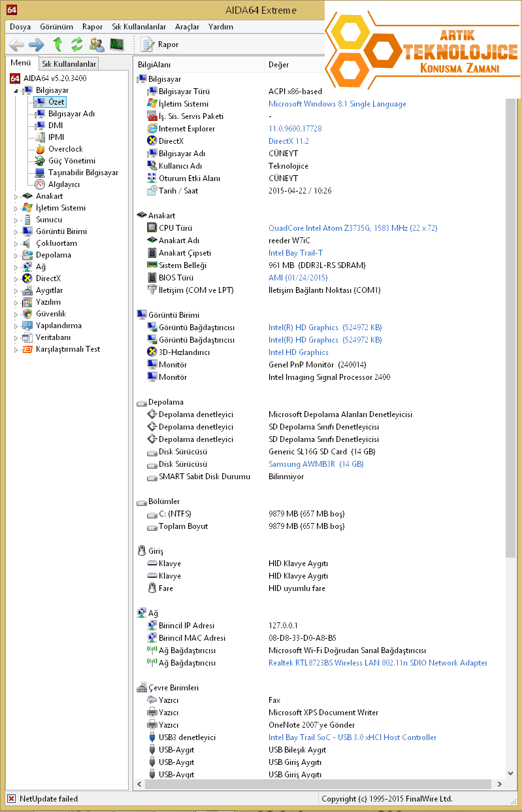The height and width of the screenshot is (812, 522).
Task: Expand the Anakart tree node
Action: pos(16,196)
